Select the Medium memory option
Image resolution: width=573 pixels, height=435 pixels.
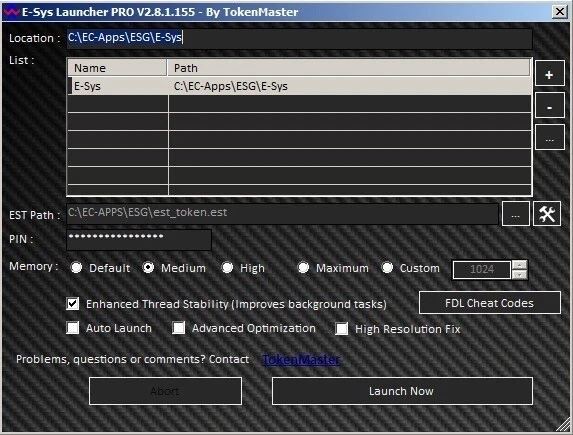point(148,267)
